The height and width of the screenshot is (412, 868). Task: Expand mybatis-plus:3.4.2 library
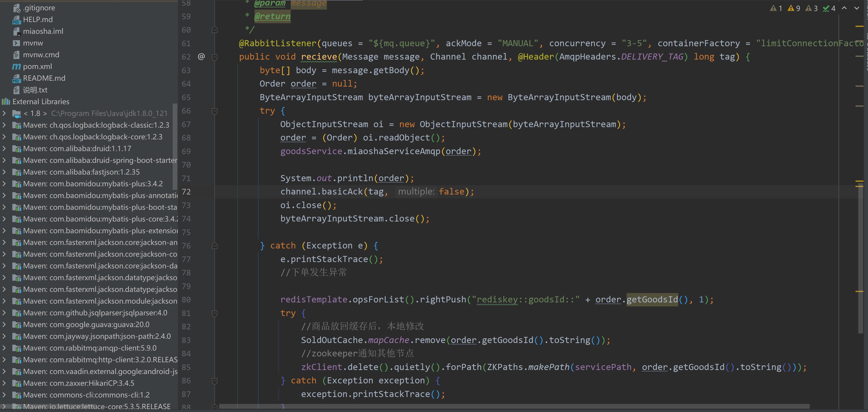pos(4,184)
